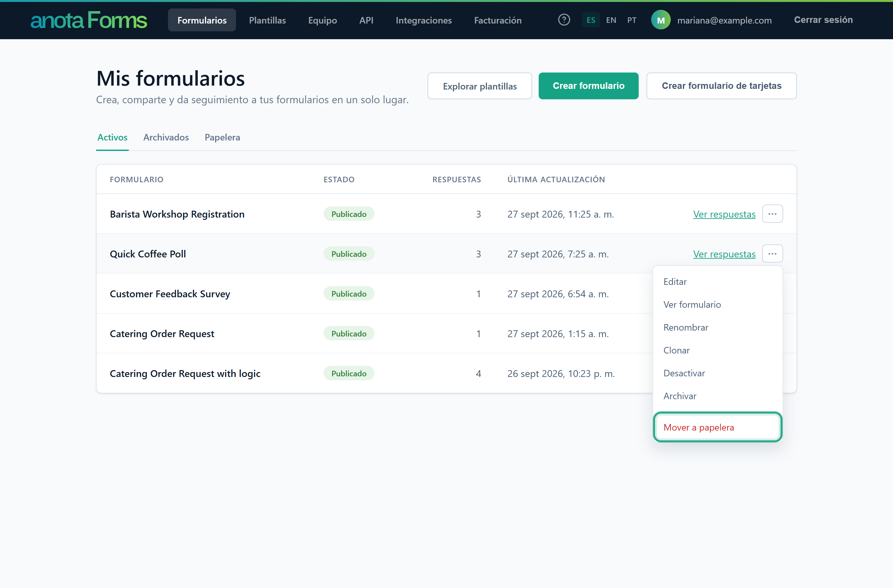
Task: Select Renombrar in the dropdown menu
Action: (717, 327)
